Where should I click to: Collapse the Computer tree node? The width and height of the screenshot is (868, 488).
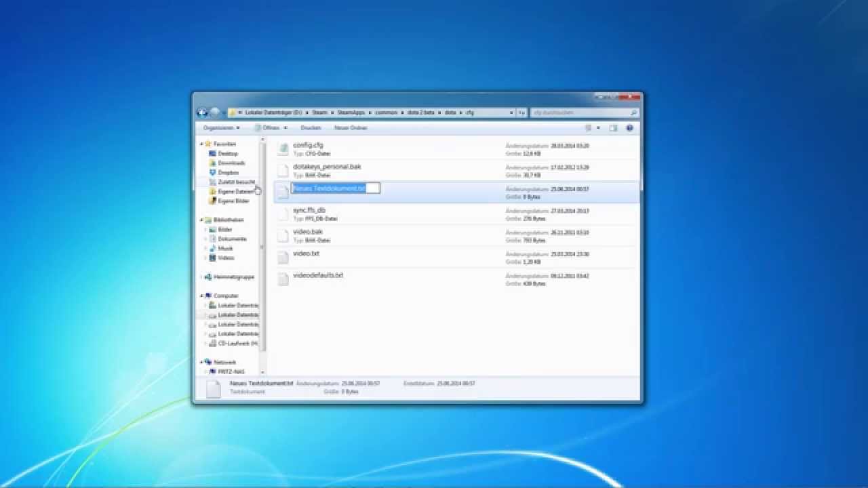pos(201,296)
